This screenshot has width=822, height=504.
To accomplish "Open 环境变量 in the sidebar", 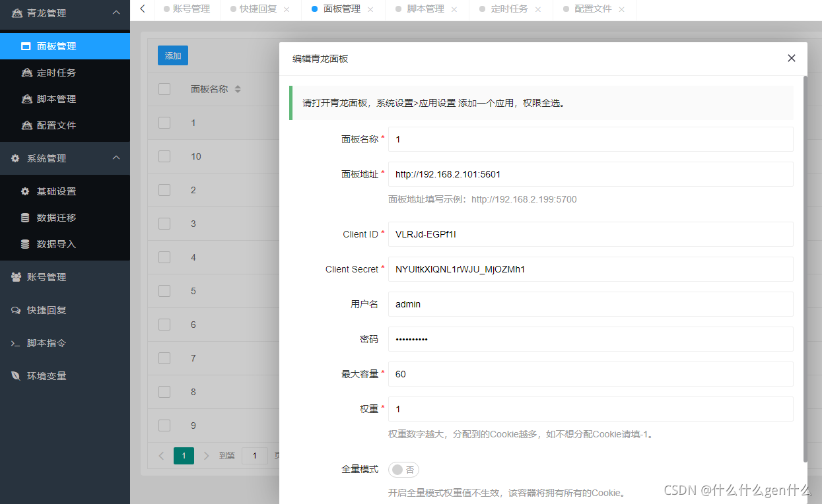I will (65, 376).
